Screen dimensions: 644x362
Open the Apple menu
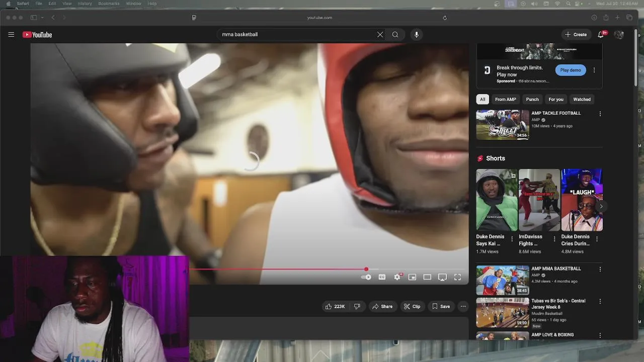click(x=8, y=4)
